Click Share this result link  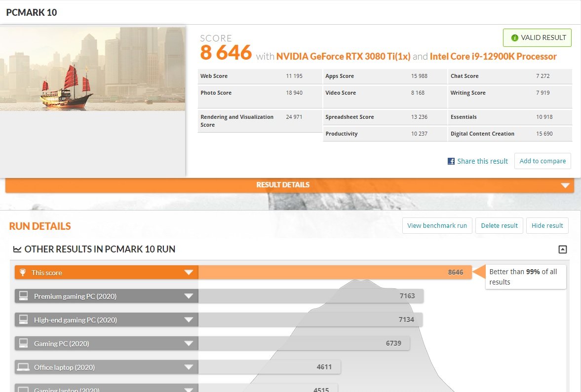tap(482, 161)
